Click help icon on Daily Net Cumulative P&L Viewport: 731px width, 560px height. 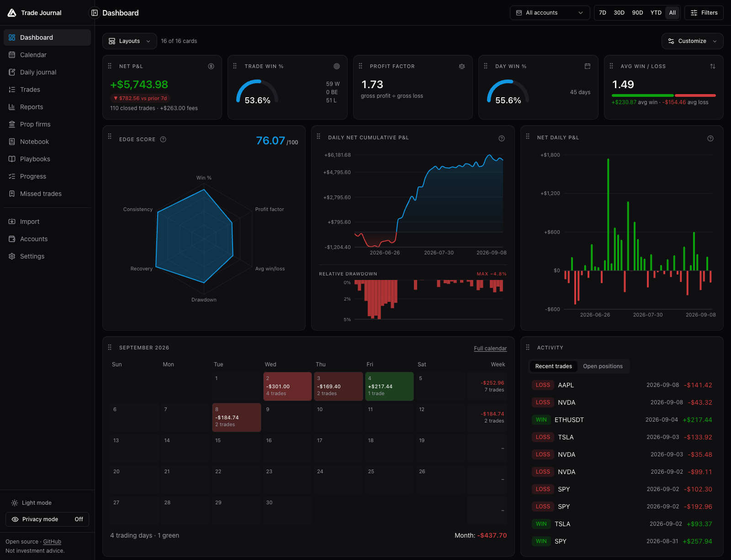pos(502,138)
